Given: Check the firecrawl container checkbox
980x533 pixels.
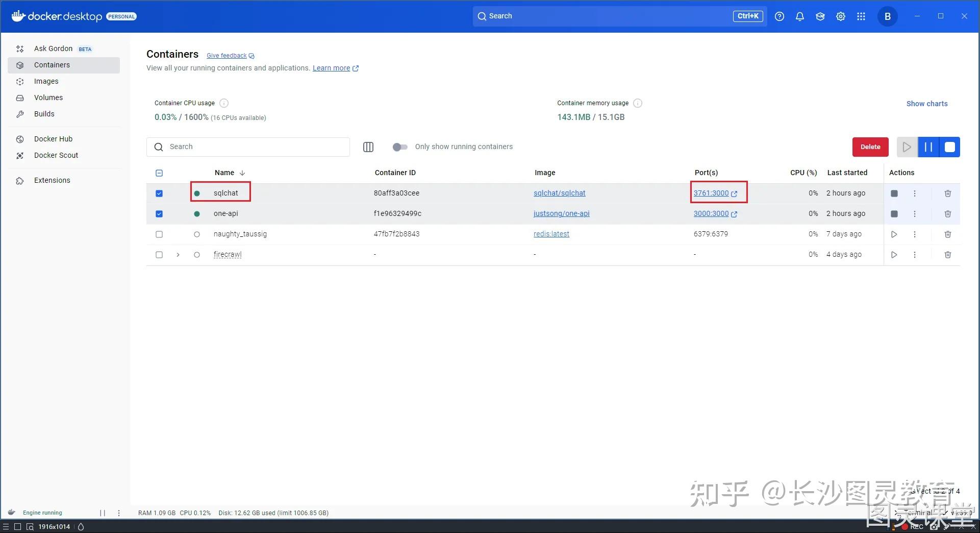Looking at the screenshot, I should coord(159,255).
